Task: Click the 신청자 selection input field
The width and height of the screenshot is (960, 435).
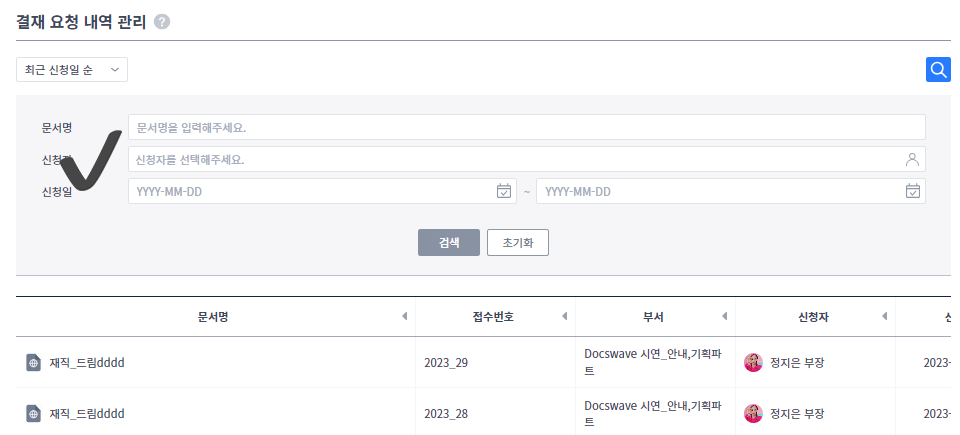Action: (x=527, y=159)
